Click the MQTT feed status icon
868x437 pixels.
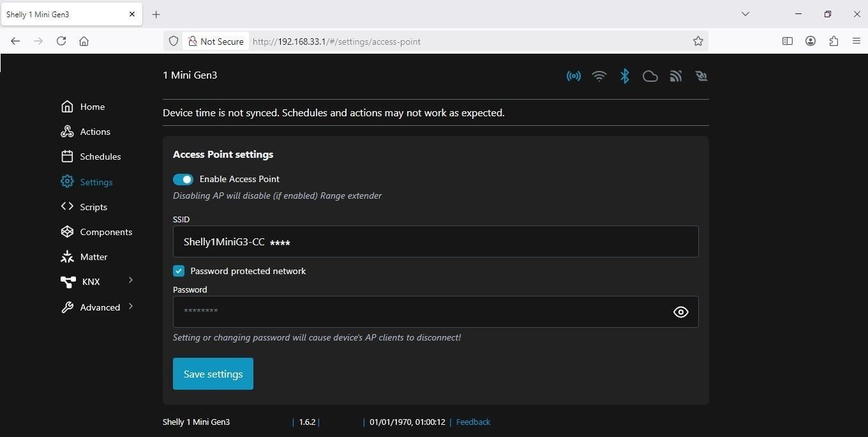pos(676,76)
